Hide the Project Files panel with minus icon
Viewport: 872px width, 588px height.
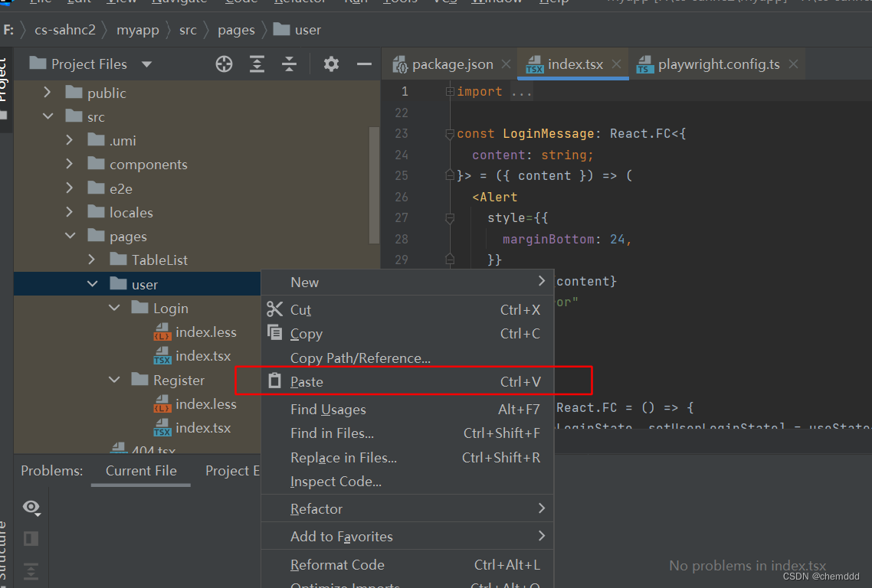point(364,64)
